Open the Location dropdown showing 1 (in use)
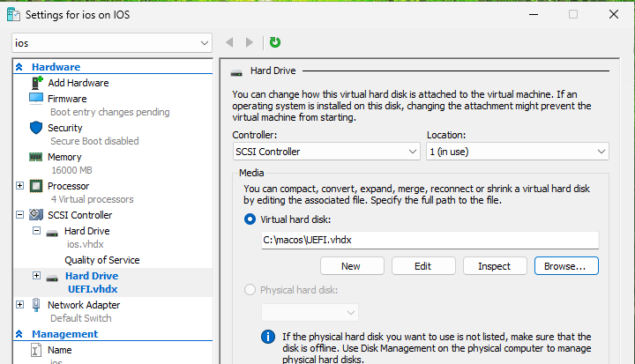Image resolution: width=635 pixels, height=364 pixels. tap(518, 152)
